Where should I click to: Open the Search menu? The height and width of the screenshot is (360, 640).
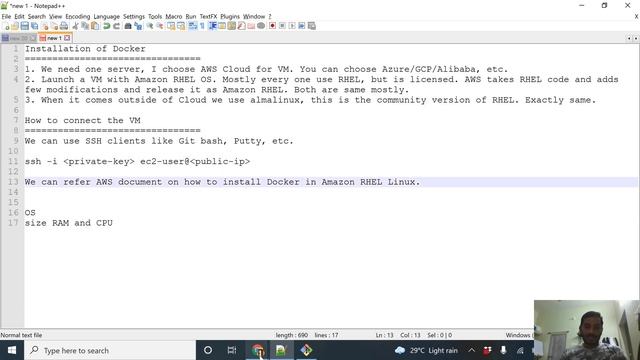tap(37, 16)
